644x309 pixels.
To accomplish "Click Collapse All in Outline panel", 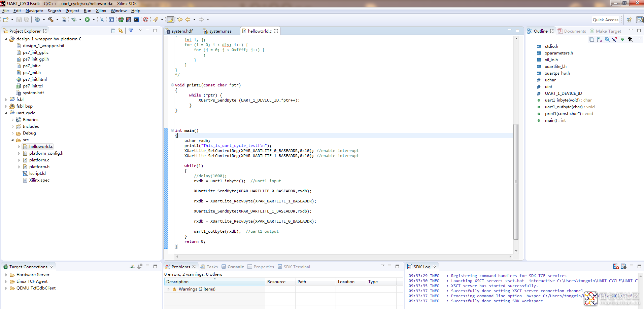I will [x=591, y=39].
